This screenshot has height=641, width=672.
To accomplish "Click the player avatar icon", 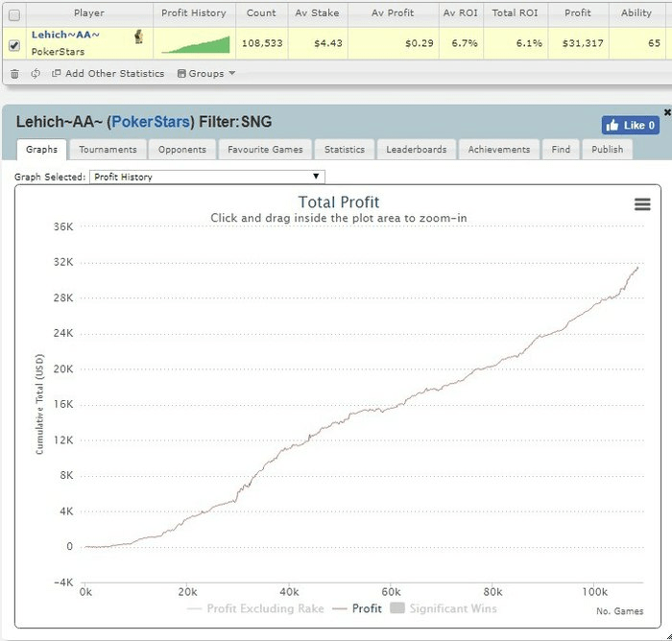I will pos(139,36).
